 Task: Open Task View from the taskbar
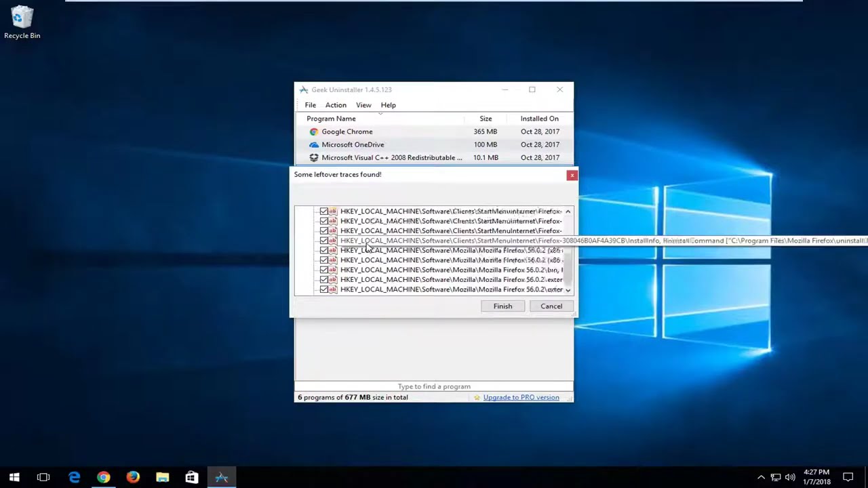tap(43, 477)
